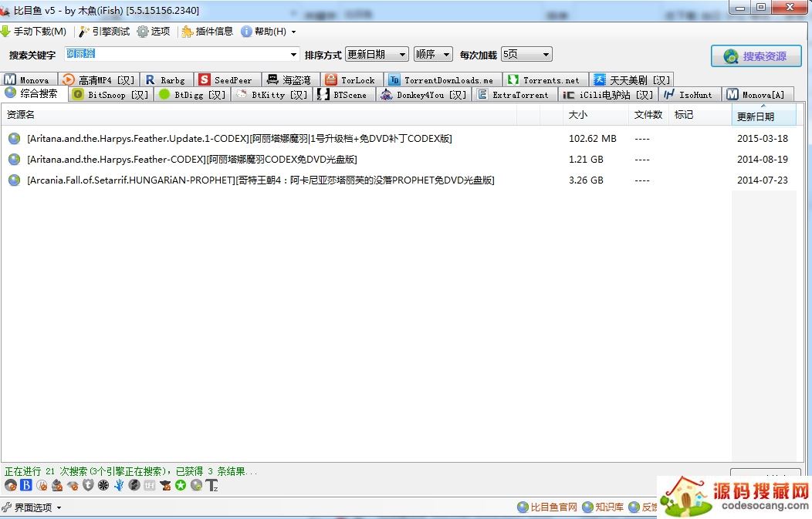This screenshot has height=519, width=812.
Task: Click the black wheel engine status icon
Action: click(x=103, y=485)
